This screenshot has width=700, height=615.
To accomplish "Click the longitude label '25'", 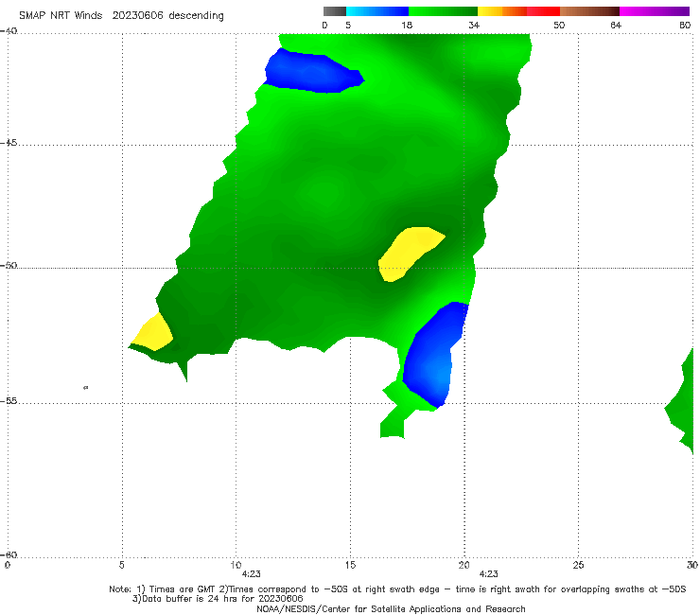I will click(x=578, y=566).
